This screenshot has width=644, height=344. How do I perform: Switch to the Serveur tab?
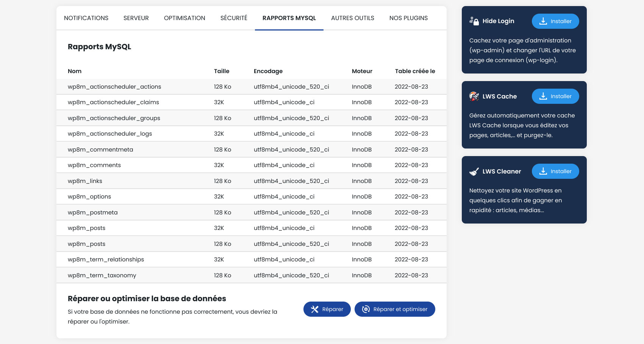coord(136,18)
